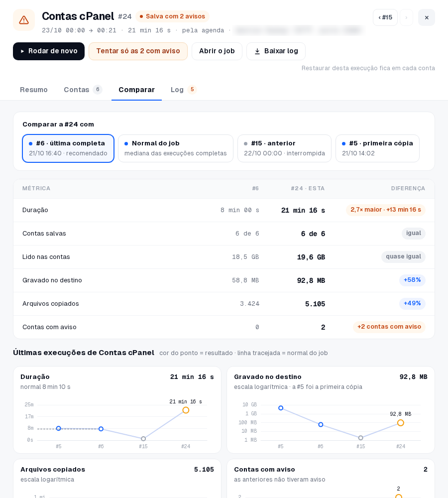The image size is (448, 498).
Task: Click the '19,6 GB' value in Lido nas contas row
Action: (311, 257)
